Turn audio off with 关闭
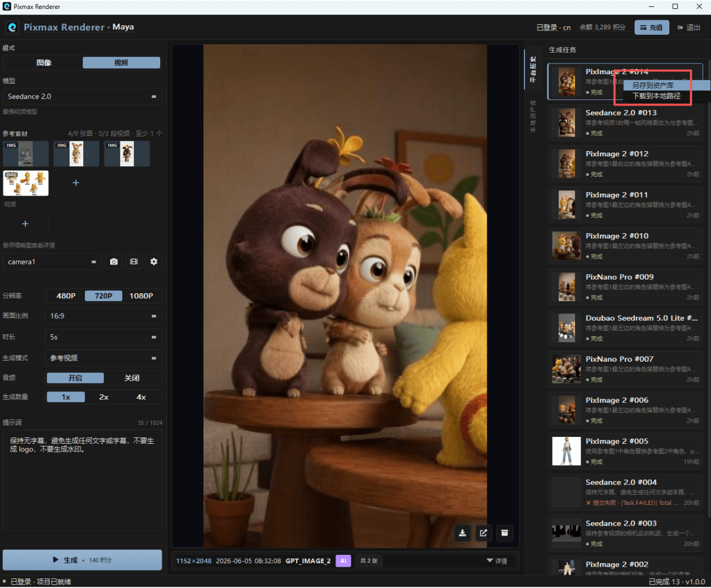Image resolution: width=711 pixels, height=588 pixels. pos(132,378)
